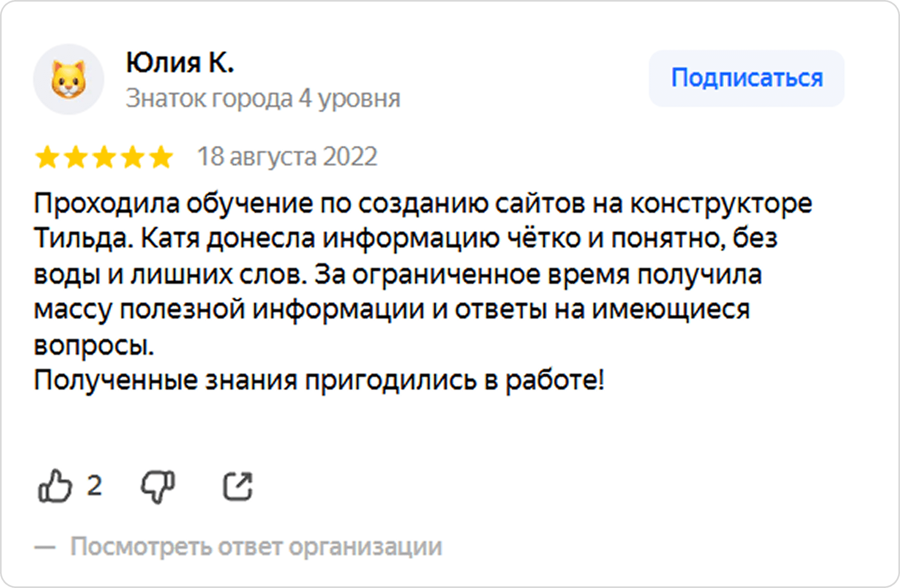Select the fourth yellow rating star
Viewport: 900px width, 588px height.
(x=132, y=157)
